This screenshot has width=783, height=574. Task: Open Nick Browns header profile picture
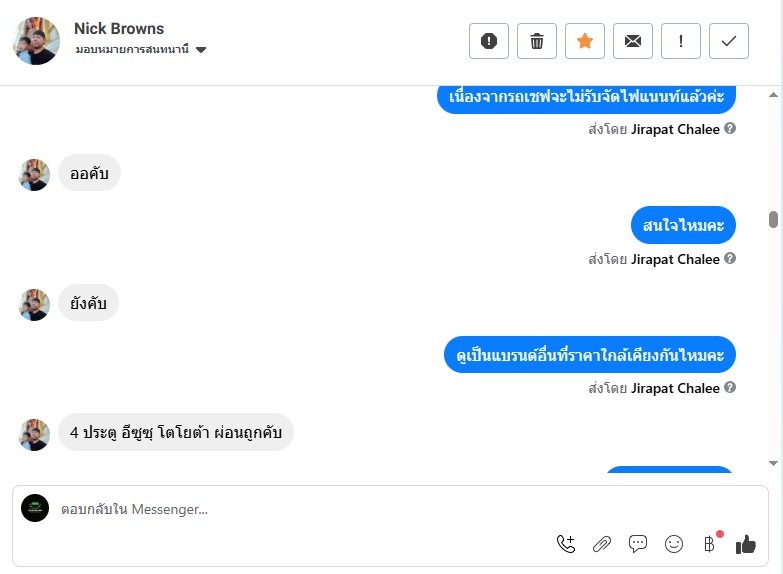(36, 41)
